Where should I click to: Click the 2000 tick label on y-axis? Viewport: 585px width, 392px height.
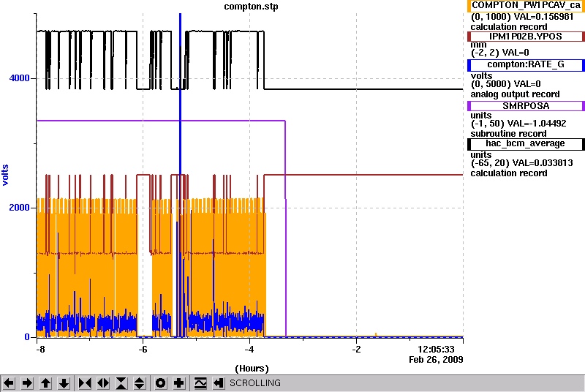[20, 208]
